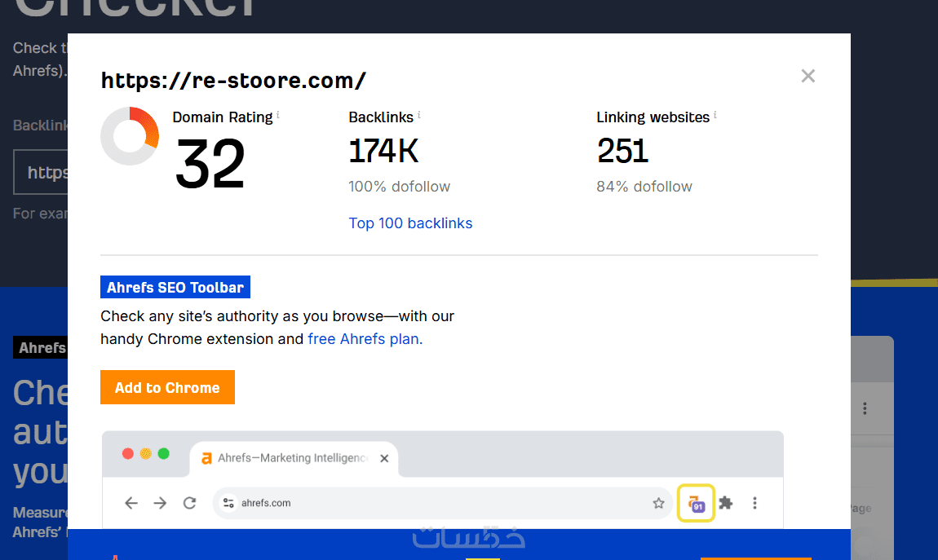
Task: Click the 174K backlinks count
Action: [383, 151]
